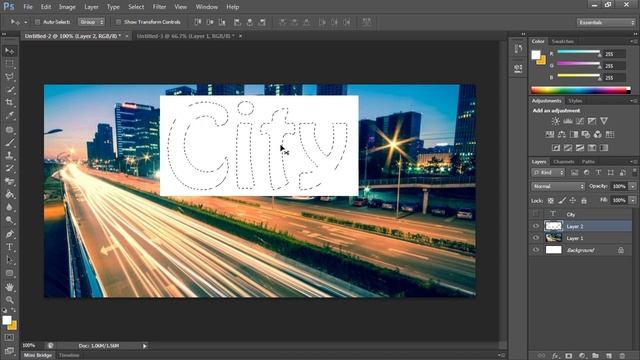This screenshot has width=640, height=360.
Task: Add a Vibrance adjustment
Action: point(604,121)
